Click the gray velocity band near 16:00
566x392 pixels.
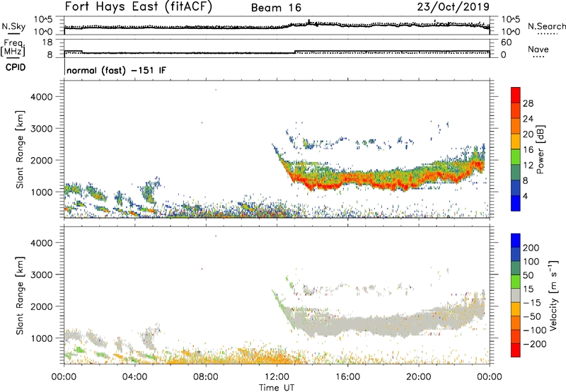[x=347, y=324]
